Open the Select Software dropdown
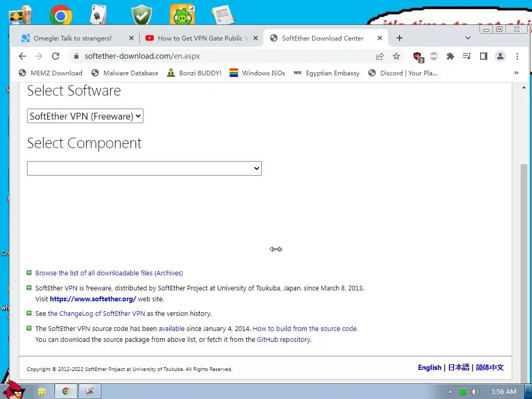This screenshot has height=399, width=532. [85, 116]
